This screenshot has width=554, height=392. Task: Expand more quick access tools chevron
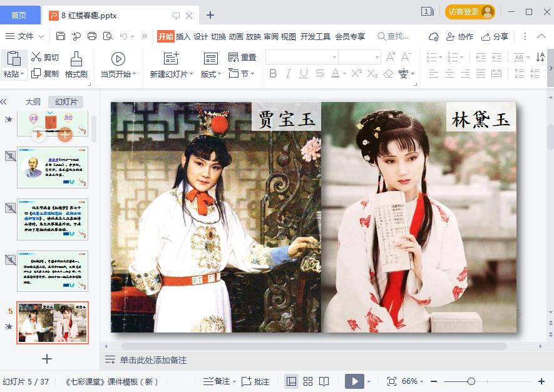pos(144,36)
